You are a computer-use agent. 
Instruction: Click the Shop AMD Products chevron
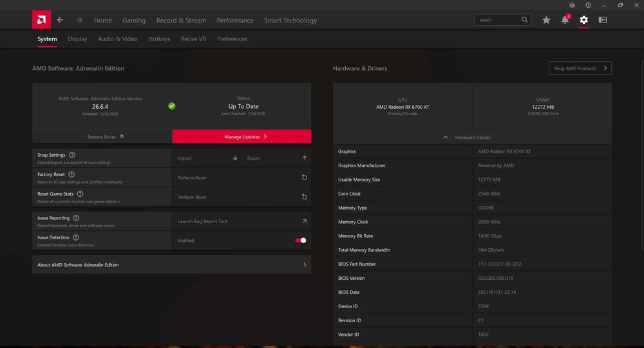(605, 68)
